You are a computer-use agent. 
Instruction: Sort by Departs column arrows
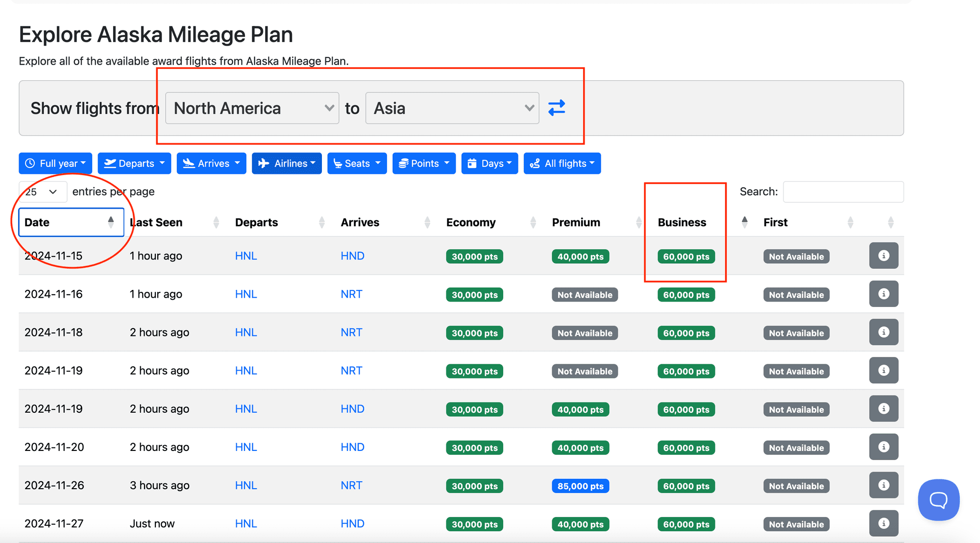point(322,222)
